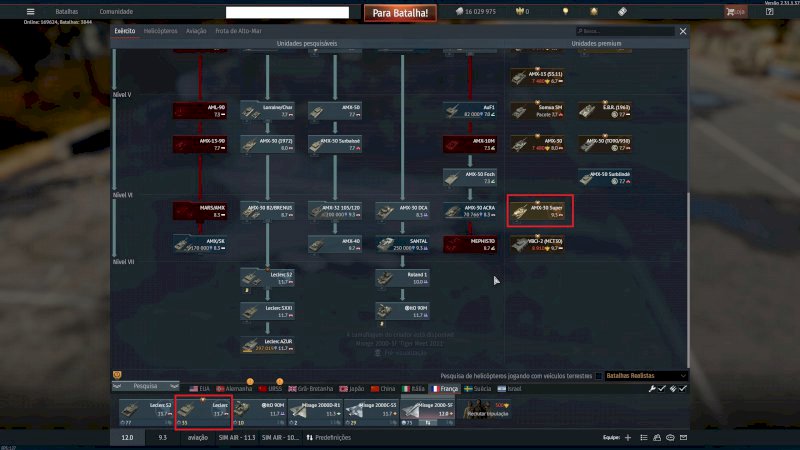Screen dimensions: 800x450
Task: Select the AMX-50 Surbaissé vehicle card
Action: [335, 144]
